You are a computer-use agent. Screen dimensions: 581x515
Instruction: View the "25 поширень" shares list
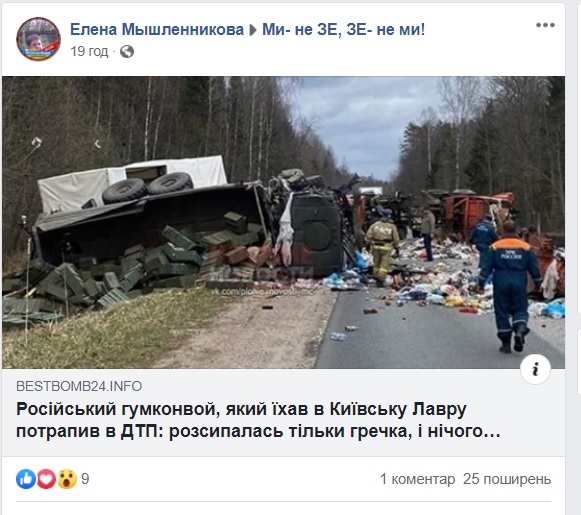[x=507, y=479]
